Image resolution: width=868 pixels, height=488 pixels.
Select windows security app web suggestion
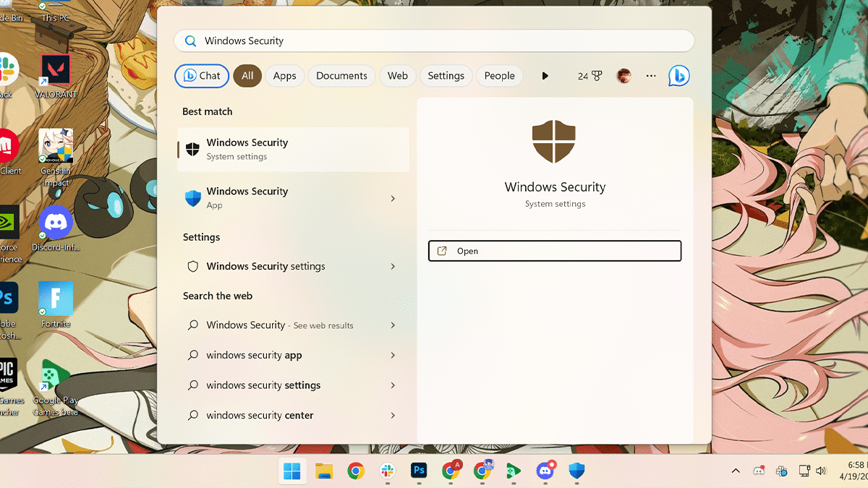point(293,355)
